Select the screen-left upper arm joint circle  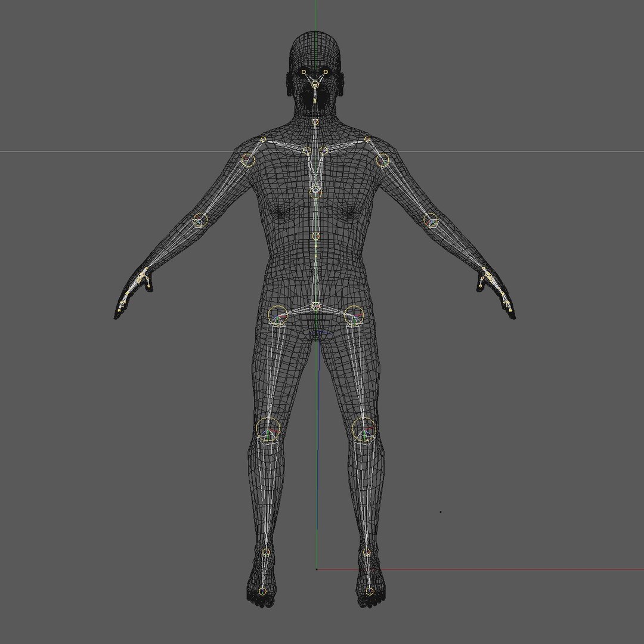[x=247, y=160]
